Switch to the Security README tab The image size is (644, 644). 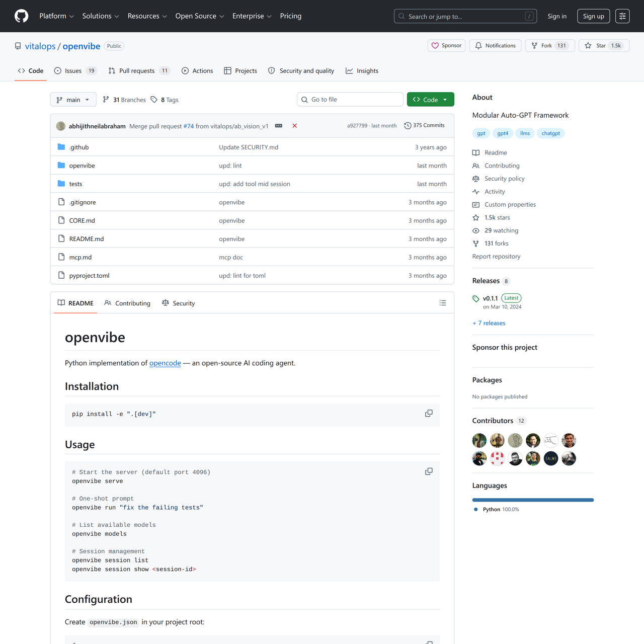tap(179, 303)
